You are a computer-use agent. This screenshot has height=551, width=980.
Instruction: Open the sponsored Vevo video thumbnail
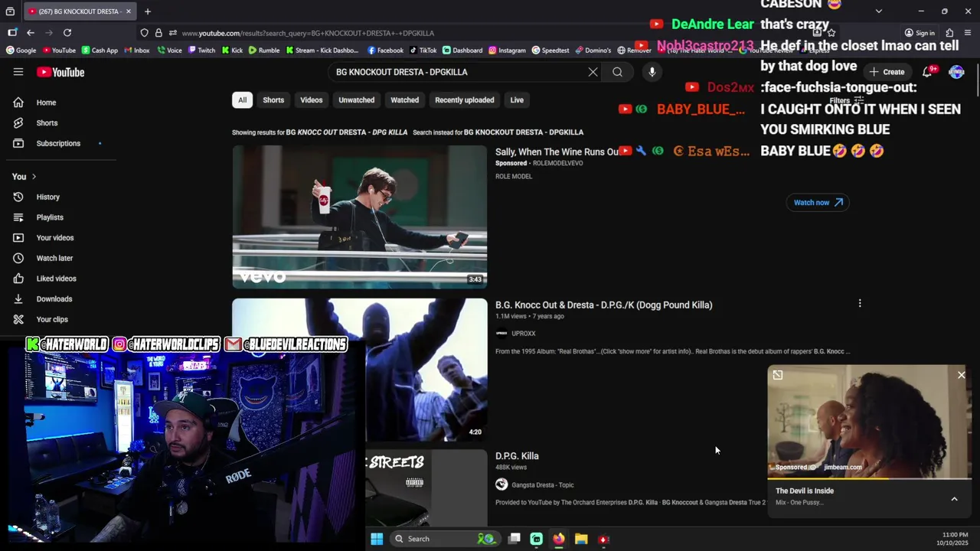[359, 217]
